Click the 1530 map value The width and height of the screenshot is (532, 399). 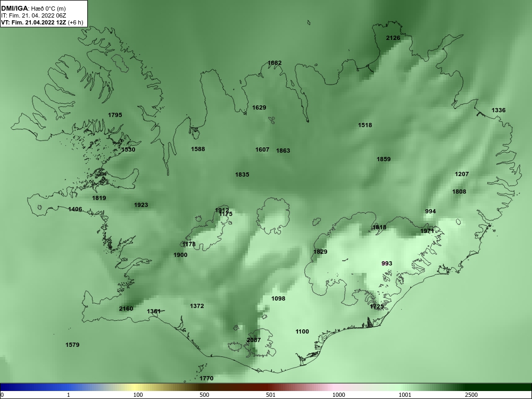click(x=128, y=149)
